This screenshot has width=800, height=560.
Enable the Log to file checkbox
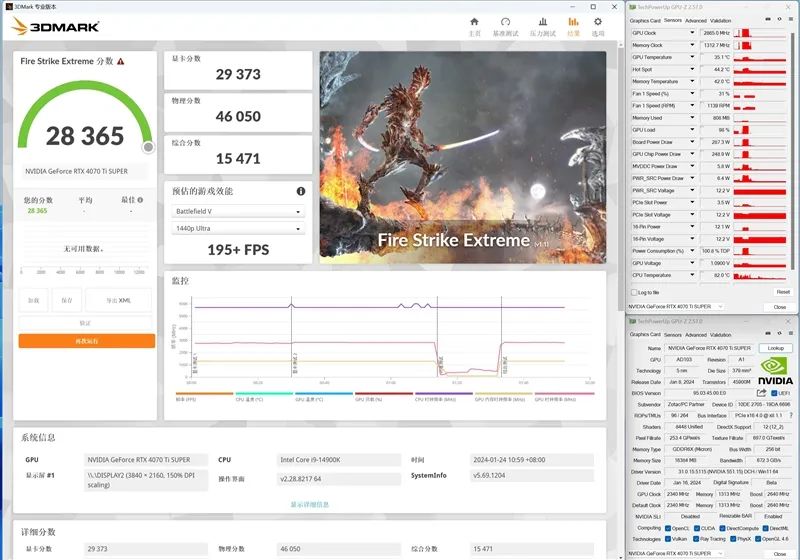click(x=635, y=292)
